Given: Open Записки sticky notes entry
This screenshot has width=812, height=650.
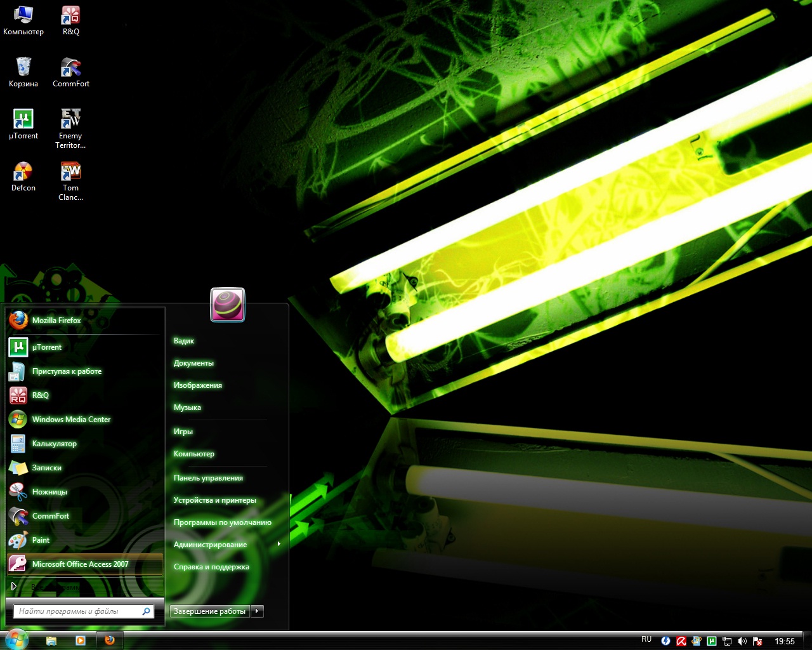Looking at the screenshot, I should tap(85, 468).
